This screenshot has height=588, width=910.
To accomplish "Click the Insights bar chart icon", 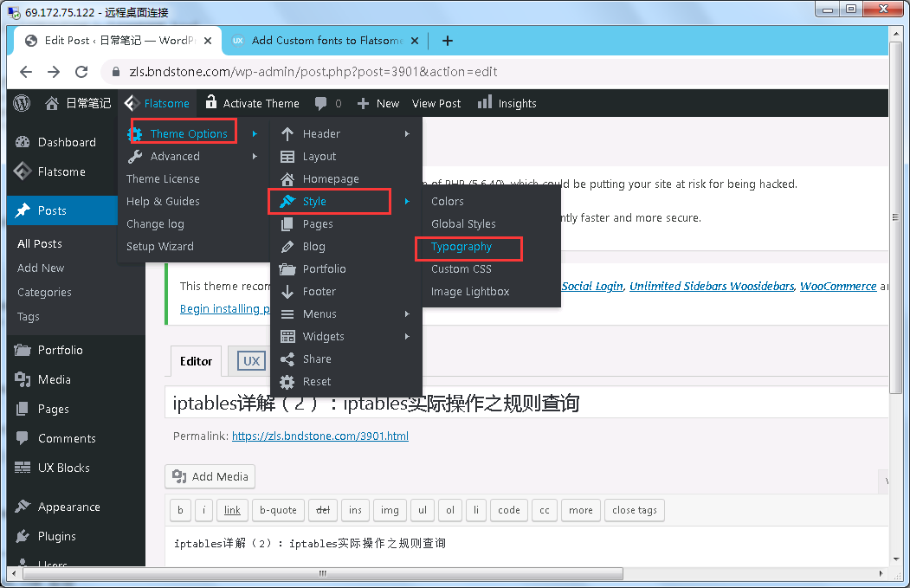I will pos(485,102).
